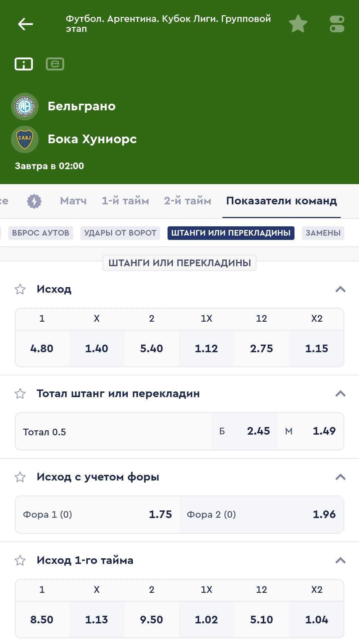This screenshot has height=644, width=359.
Task: Collapse the Исход 1-го тайма section
Action: click(340, 560)
